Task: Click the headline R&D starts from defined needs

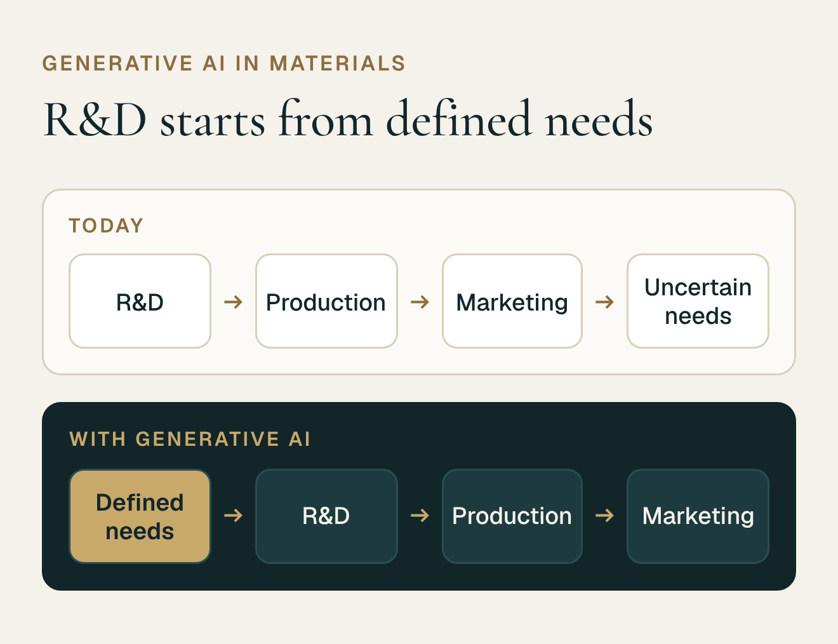Action: (x=348, y=119)
